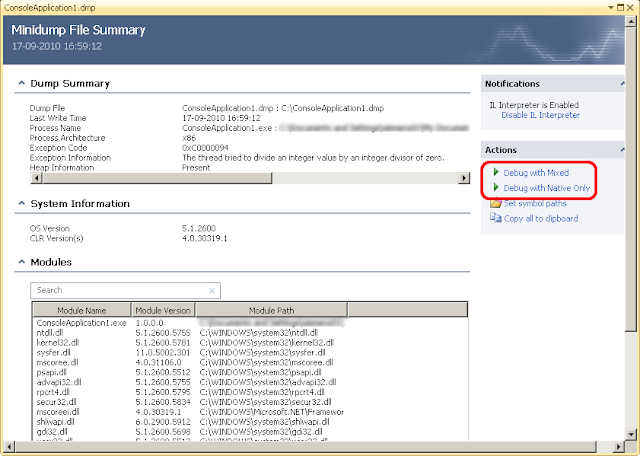The width and height of the screenshot is (640, 456).
Task: Click the divide by zero exception information text
Action: 313,158
